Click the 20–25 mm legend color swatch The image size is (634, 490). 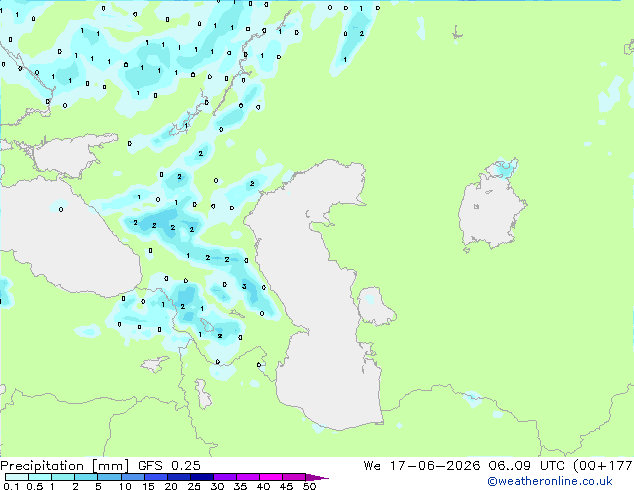[178, 477]
